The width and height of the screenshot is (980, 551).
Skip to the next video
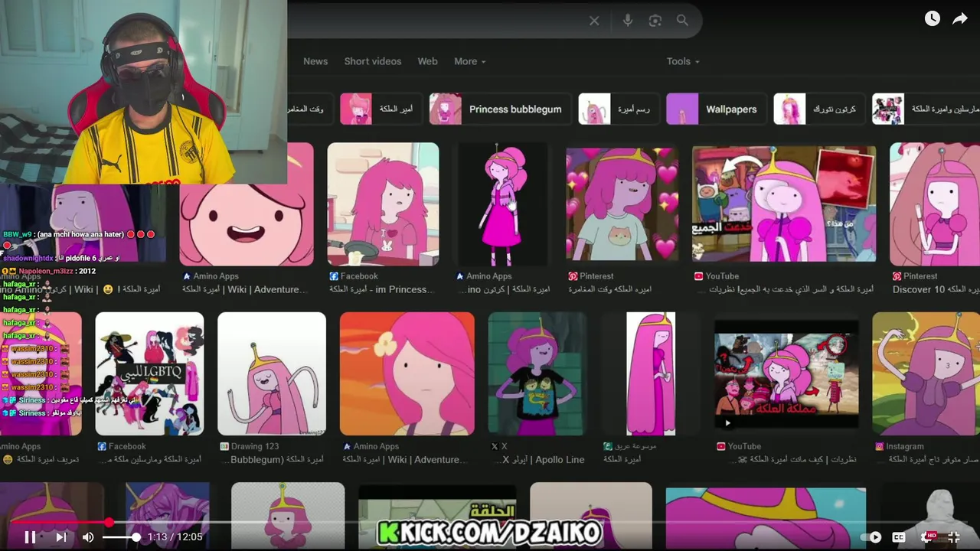point(61,537)
